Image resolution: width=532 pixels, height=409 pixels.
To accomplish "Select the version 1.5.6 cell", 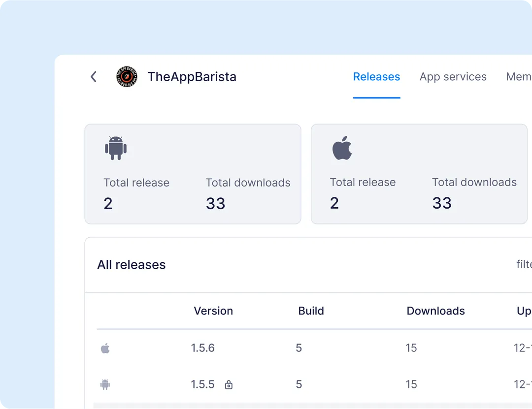I will point(202,348).
